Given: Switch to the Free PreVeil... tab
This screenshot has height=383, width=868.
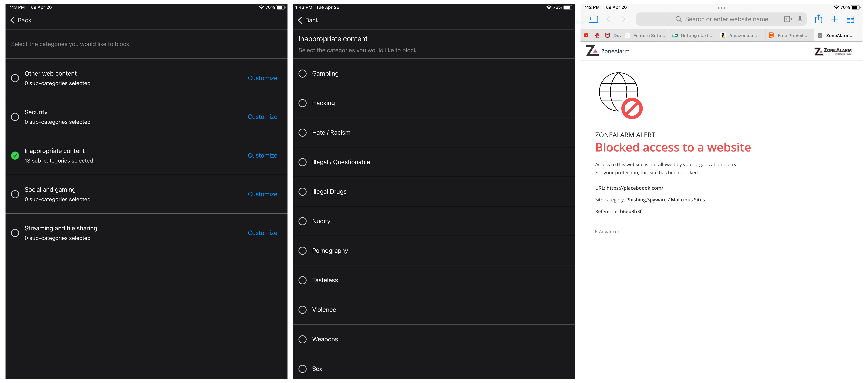Looking at the screenshot, I should pos(791,35).
